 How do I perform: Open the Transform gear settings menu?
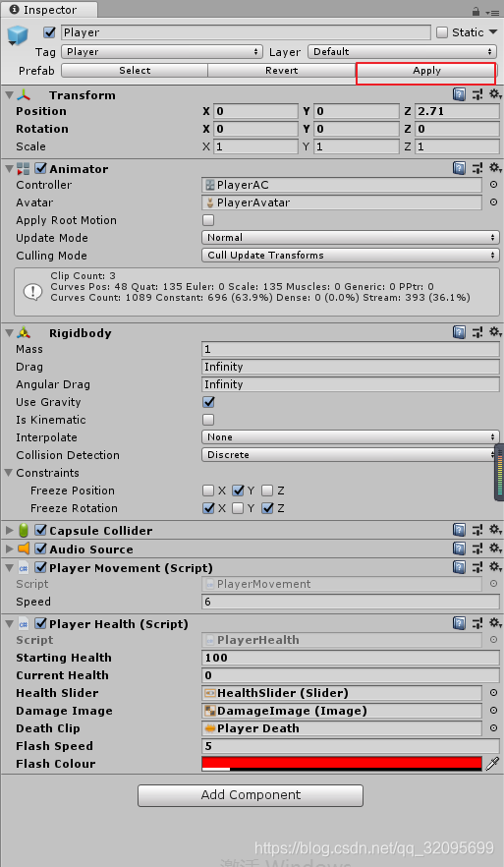pos(495,94)
